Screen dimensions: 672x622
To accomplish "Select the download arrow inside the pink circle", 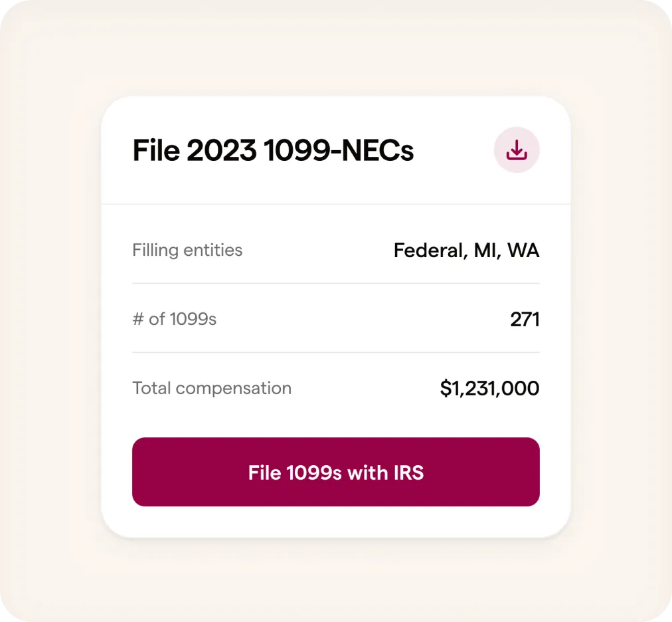I will (x=517, y=150).
